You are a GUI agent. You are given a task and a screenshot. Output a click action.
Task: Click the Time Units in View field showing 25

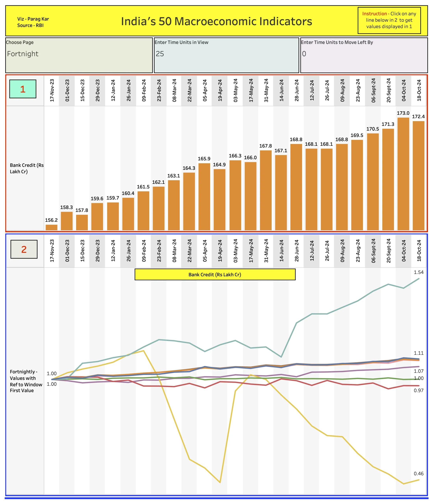(x=219, y=54)
